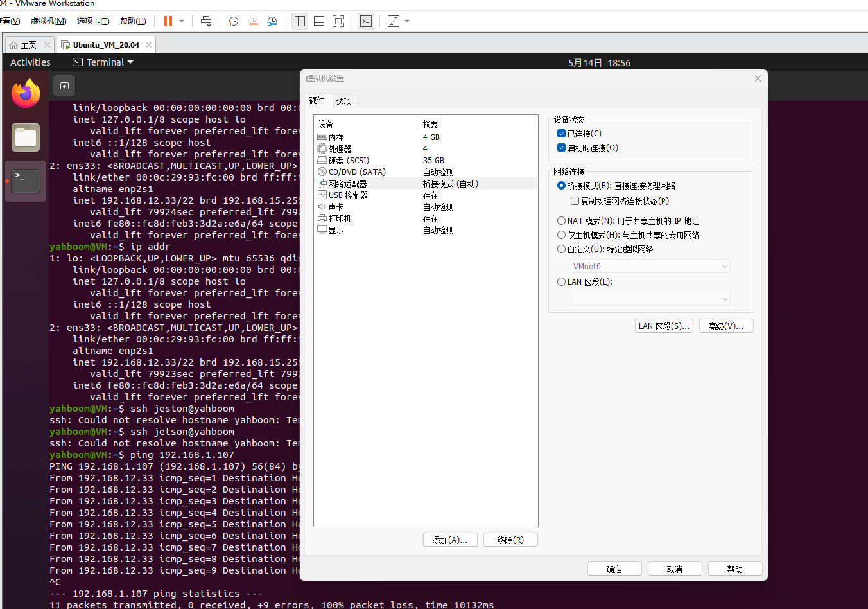Select the 硬盘 (SCSI) device row
Image resolution: width=868 pixels, height=609 pixels.
point(426,161)
